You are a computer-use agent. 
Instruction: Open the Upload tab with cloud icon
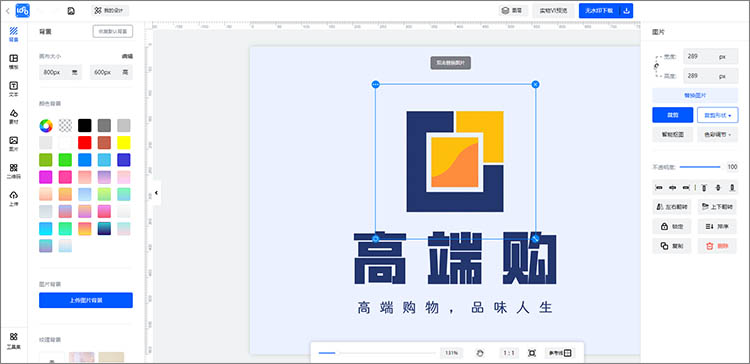click(13, 199)
